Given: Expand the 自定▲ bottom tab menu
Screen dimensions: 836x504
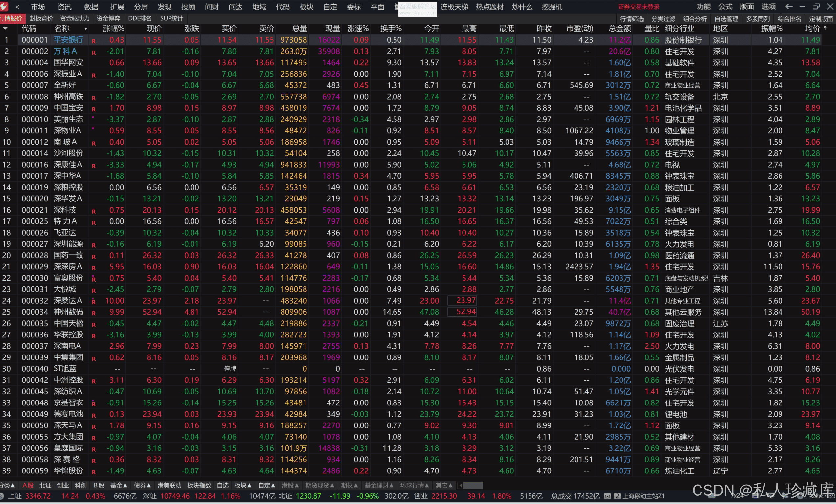Looking at the screenshot, I should click(x=267, y=485).
